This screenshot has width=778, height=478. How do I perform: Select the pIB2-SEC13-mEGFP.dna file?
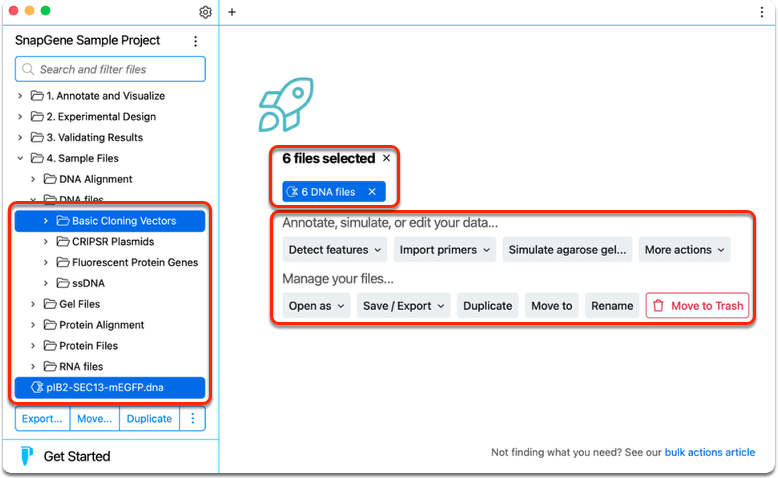(110, 388)
